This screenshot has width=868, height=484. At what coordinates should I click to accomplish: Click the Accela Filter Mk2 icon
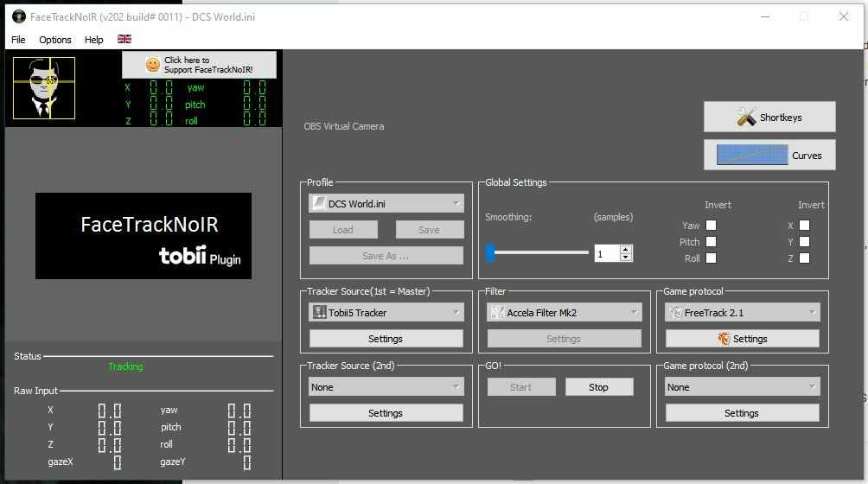point(498,312)
